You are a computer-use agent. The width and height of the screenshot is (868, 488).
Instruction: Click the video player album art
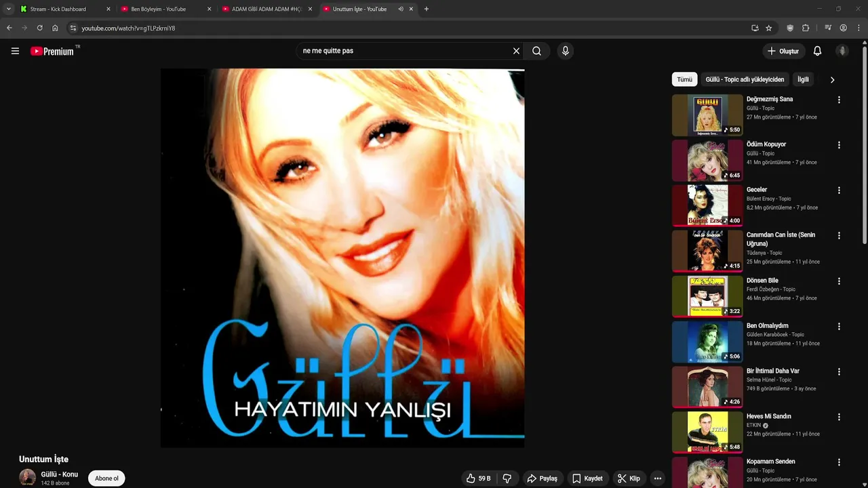coord(342,258)
